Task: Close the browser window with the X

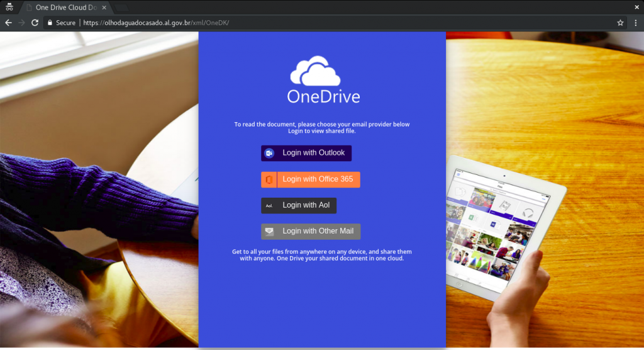Action: pos(636,7)
